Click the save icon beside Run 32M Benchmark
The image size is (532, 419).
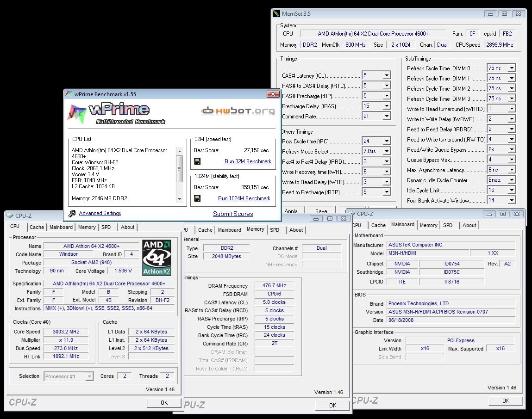click(197, 161)
